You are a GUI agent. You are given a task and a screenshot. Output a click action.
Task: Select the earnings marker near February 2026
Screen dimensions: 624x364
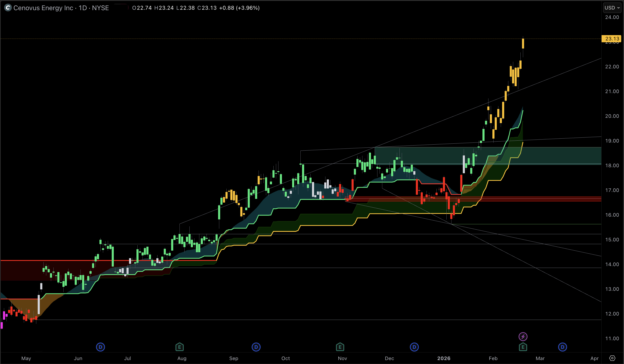[523, 347]
